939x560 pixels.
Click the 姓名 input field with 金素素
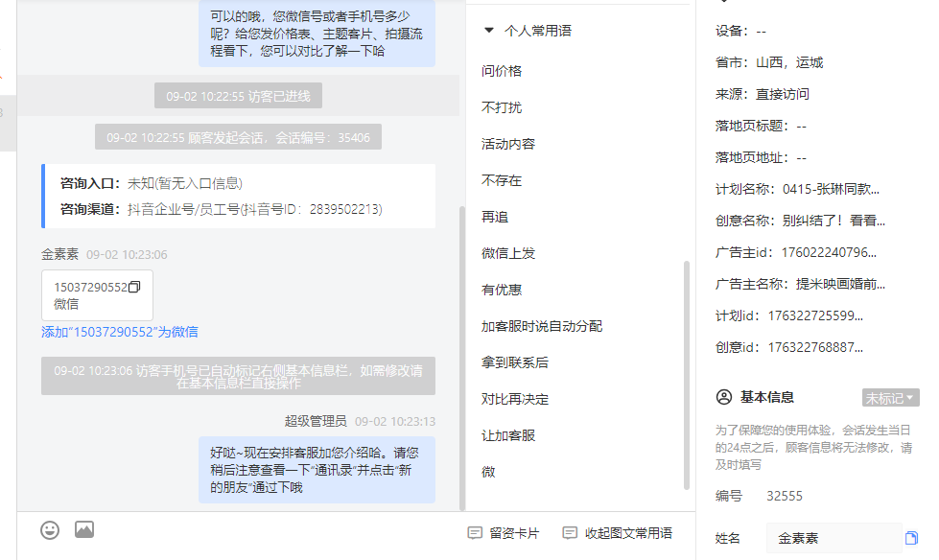coord(833,538)
